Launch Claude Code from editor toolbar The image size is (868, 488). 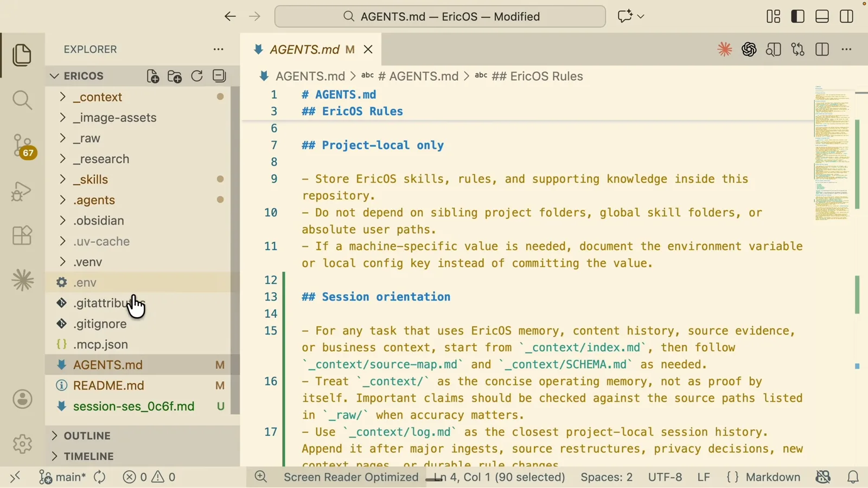725,49
